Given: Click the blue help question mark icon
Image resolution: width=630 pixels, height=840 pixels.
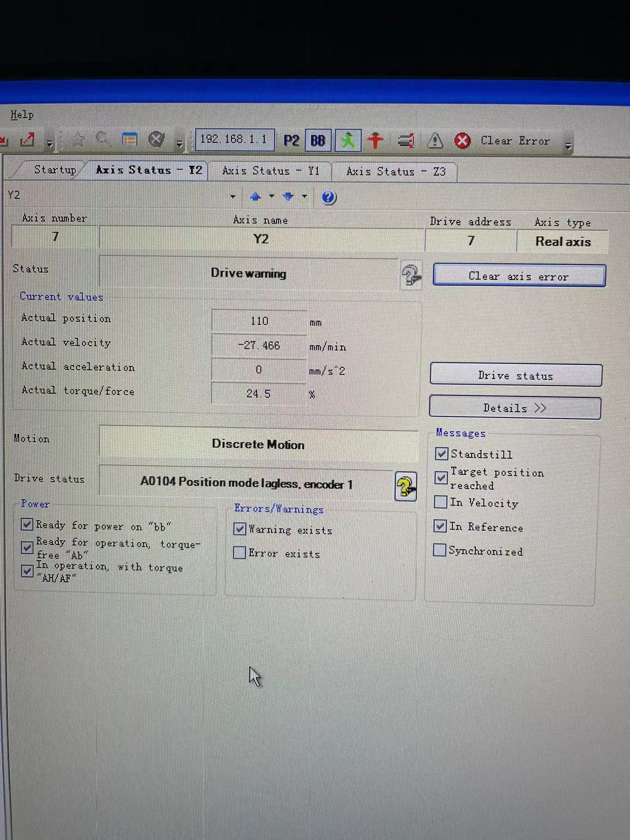Looking at the screenshot, I should [x=329, y=197].
